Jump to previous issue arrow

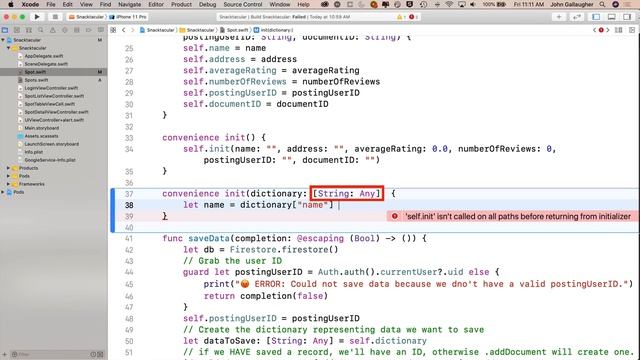coord(595,30)
